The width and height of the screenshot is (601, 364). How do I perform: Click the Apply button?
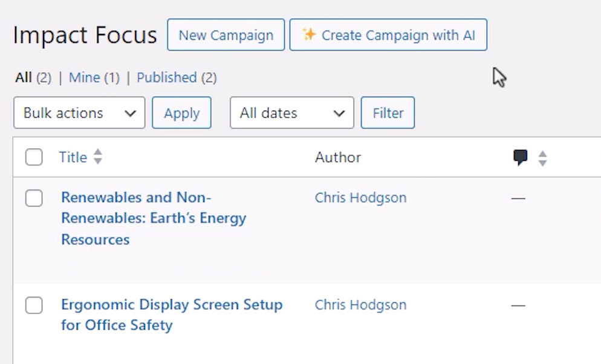[181, 113]
